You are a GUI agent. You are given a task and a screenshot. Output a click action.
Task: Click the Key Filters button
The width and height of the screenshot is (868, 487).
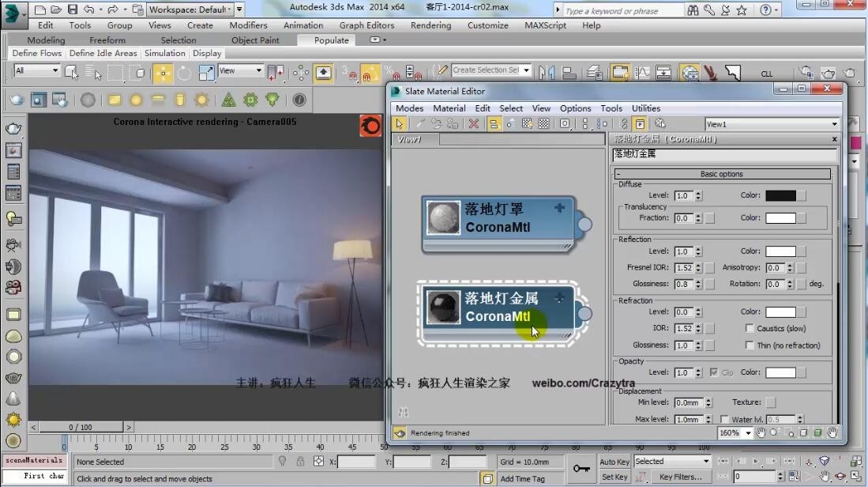[680, 477]
